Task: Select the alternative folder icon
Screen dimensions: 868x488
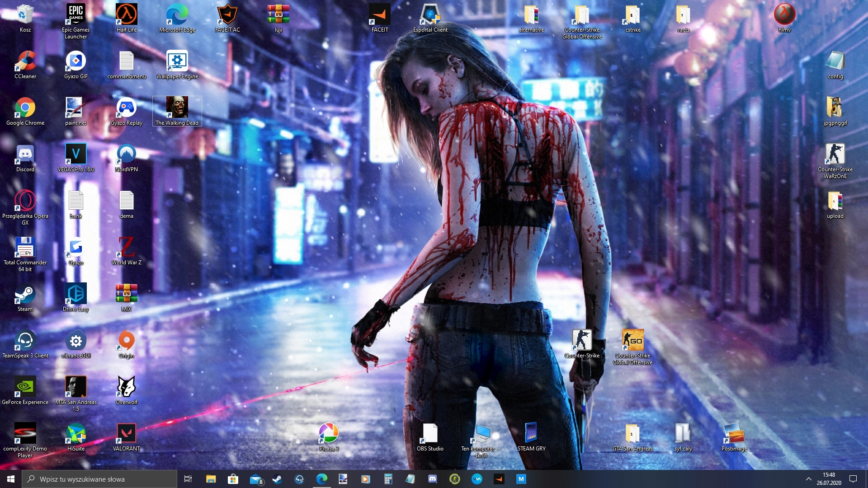Action: [x=531, y=19]
